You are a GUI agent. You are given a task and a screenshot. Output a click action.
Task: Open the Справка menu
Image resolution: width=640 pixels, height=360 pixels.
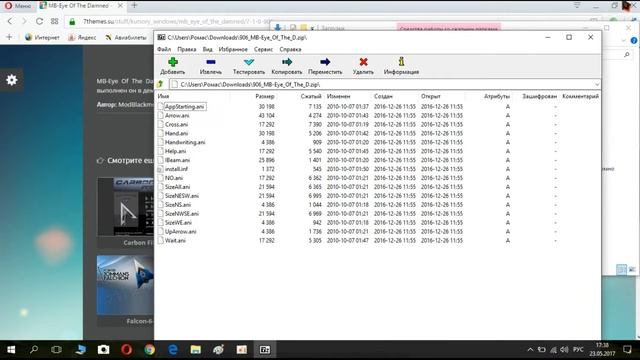[290, 49]
